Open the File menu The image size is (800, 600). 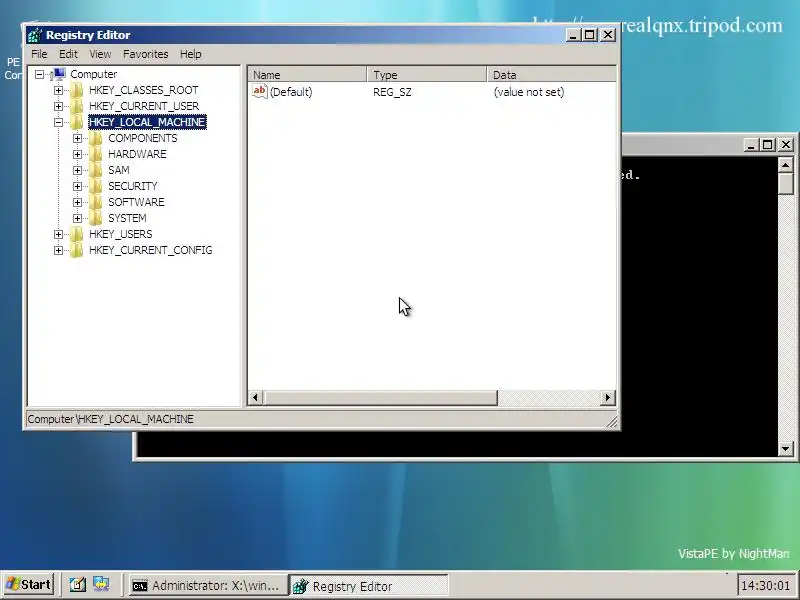pyautogui.click(x=39, y=54)
